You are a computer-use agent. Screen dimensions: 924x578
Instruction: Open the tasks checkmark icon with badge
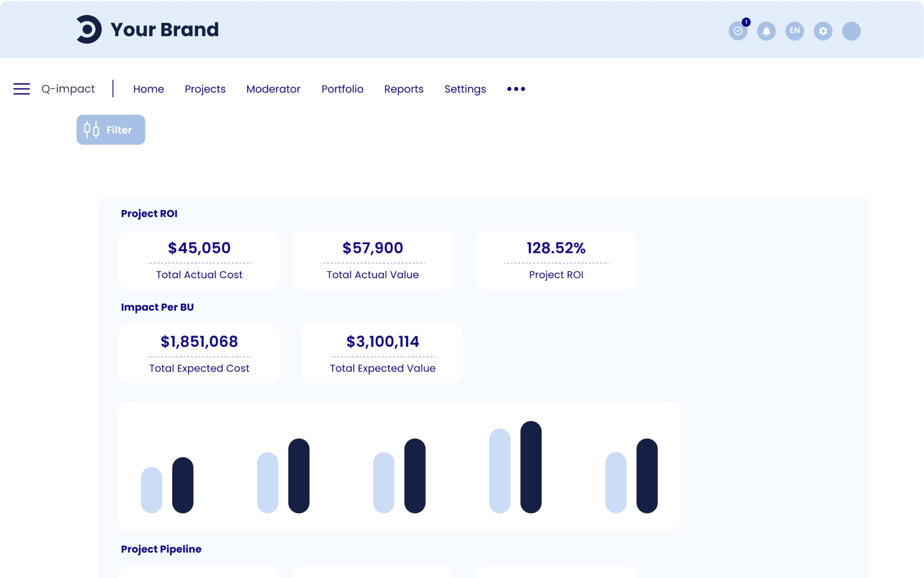[738, 31]
